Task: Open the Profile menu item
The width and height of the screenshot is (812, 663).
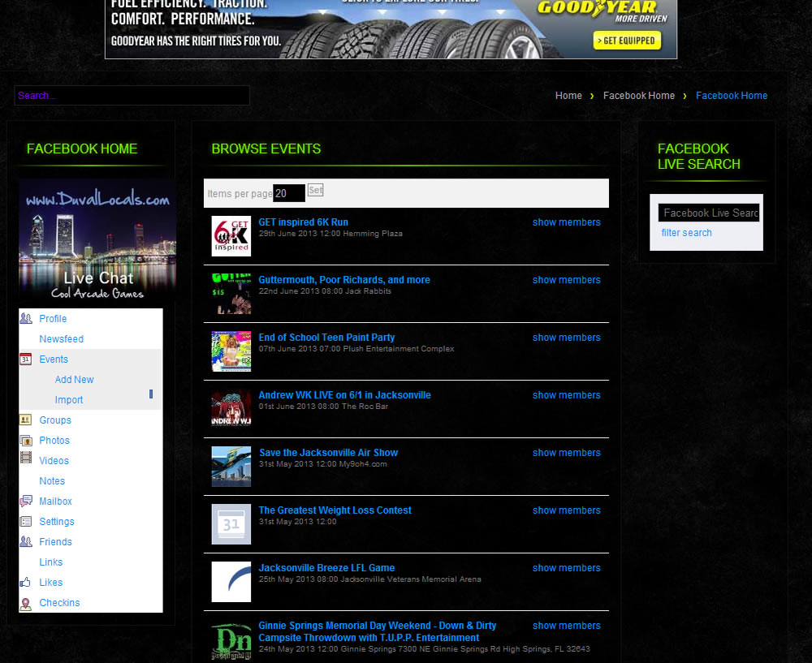Action: click(x=53, y=319)
